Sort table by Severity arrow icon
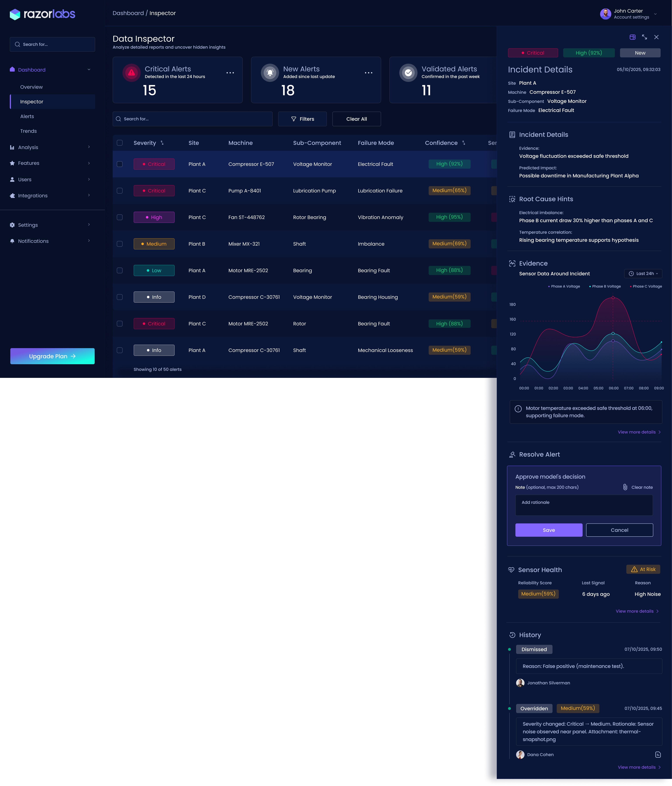 tap(162, 143)
